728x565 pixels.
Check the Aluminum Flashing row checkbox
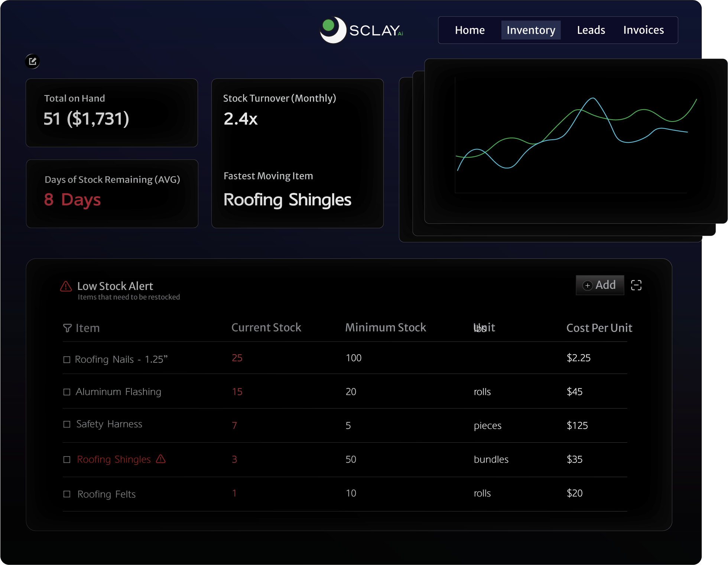pos(67,392)
